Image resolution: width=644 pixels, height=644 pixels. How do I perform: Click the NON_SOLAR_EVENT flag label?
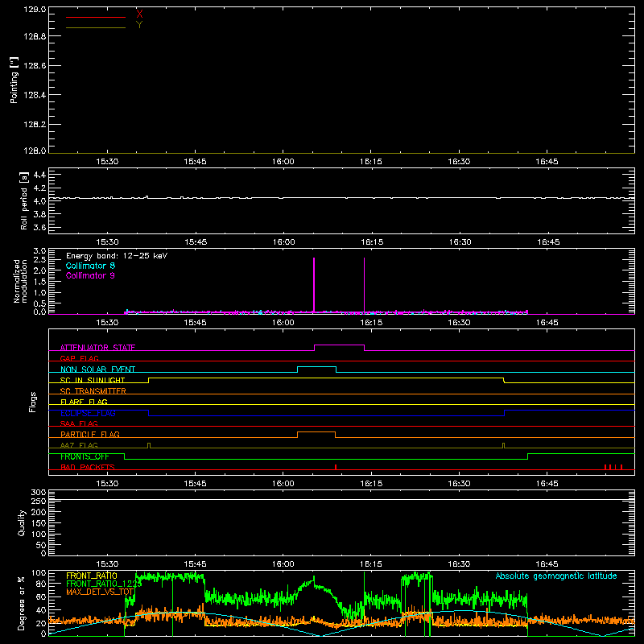tap(97, 369)
